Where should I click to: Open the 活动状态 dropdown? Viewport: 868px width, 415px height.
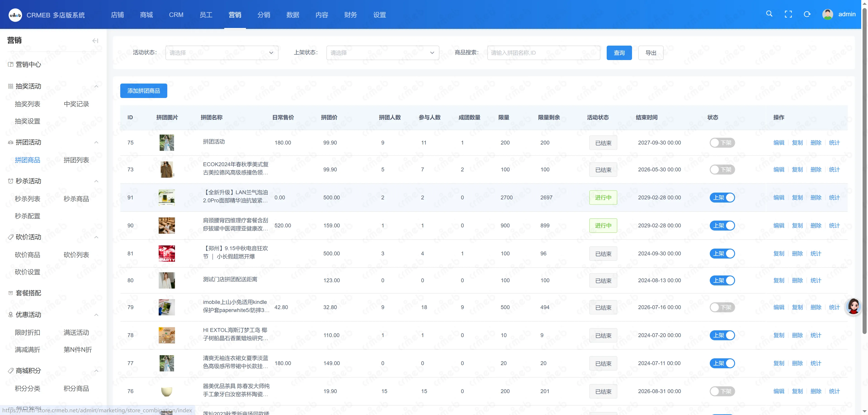(x=222, y=53)
